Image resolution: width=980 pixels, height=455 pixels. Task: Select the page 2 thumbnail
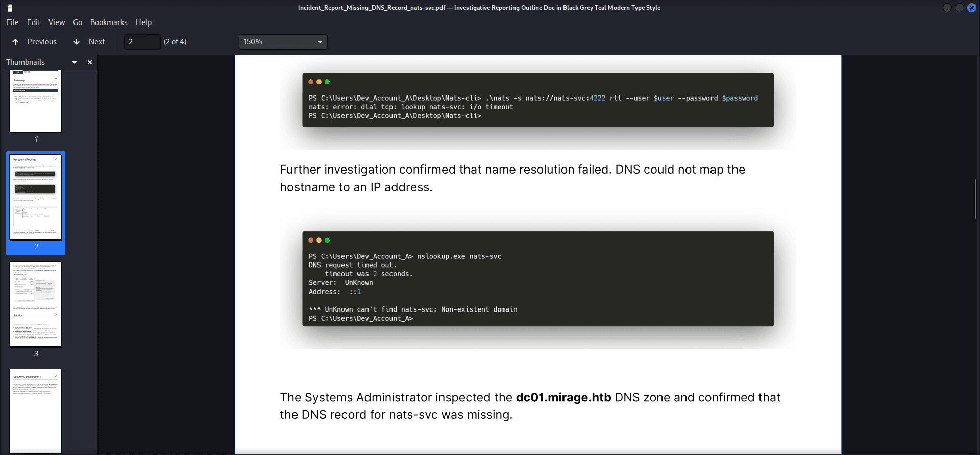click(35, 197)
